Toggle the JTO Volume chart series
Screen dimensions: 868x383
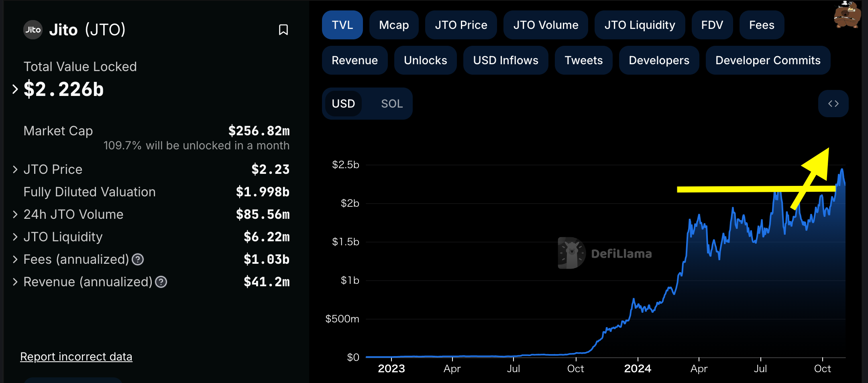546,25
